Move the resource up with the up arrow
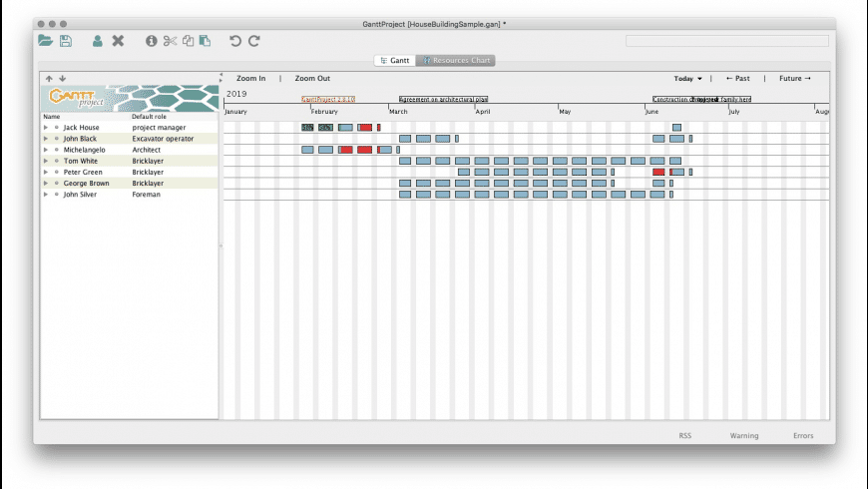Screen dimensions: 868x489 click(49, 79)
